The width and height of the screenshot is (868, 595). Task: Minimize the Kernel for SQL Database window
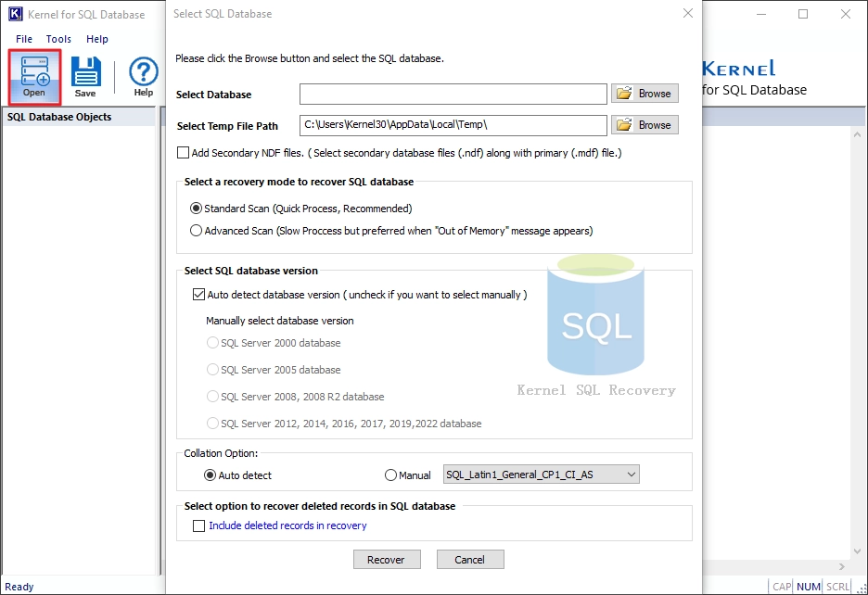coord(761,14)
